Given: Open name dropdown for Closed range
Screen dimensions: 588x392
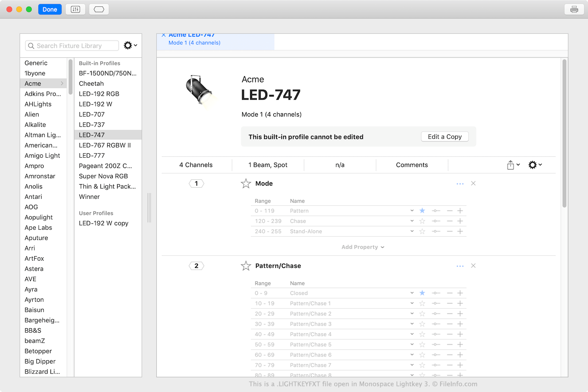Looking at the screenshot, I should (412, 293).
